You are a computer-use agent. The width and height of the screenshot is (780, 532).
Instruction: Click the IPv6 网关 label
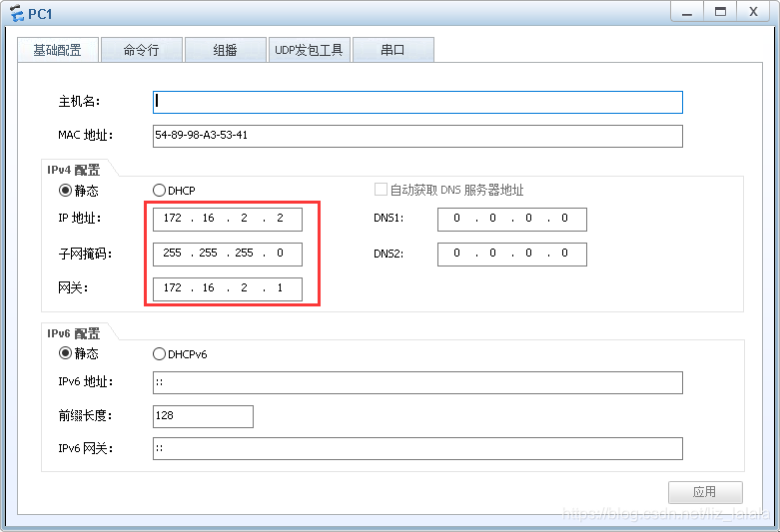86,448
